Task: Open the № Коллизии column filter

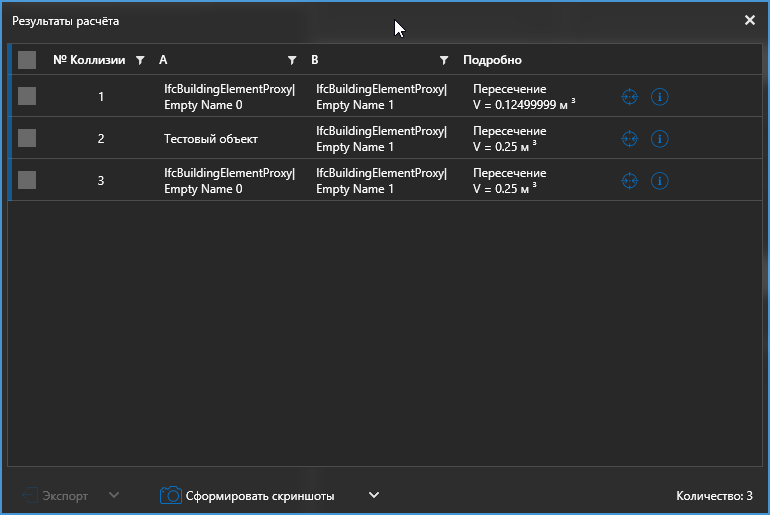Action: 140,60
